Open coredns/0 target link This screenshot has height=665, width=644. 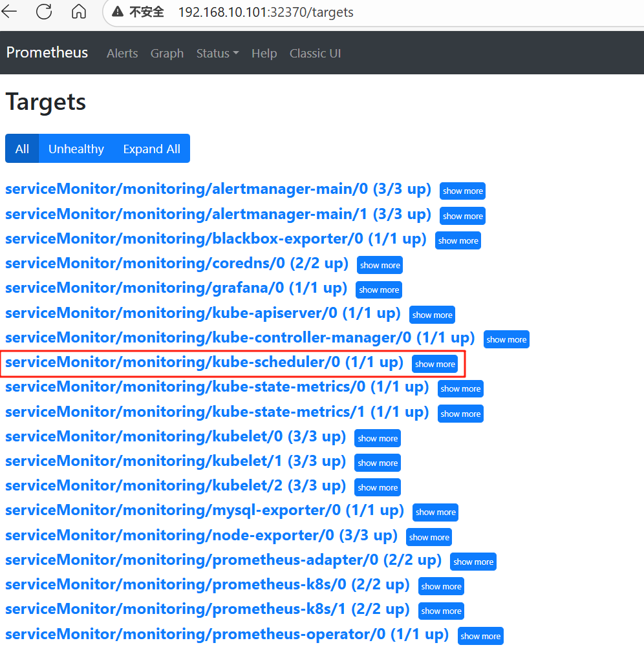click(x=177, y=264)
